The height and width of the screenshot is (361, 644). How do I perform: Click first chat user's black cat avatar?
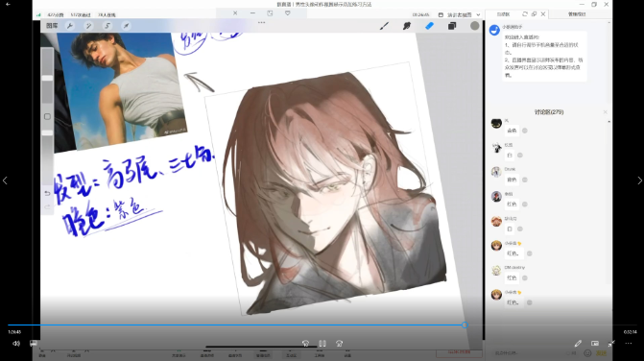pyautogui.click(x=496, y=123)
